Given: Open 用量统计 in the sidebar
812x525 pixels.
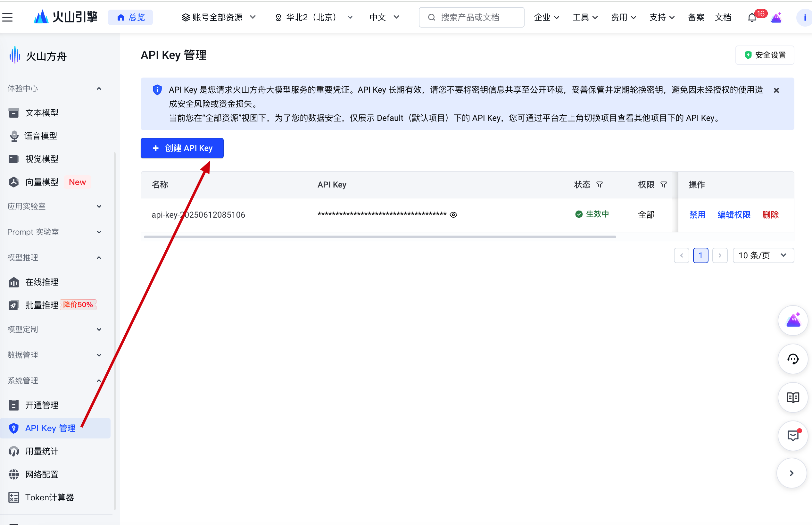Looking at the screenshot, I should click(42, 451).
